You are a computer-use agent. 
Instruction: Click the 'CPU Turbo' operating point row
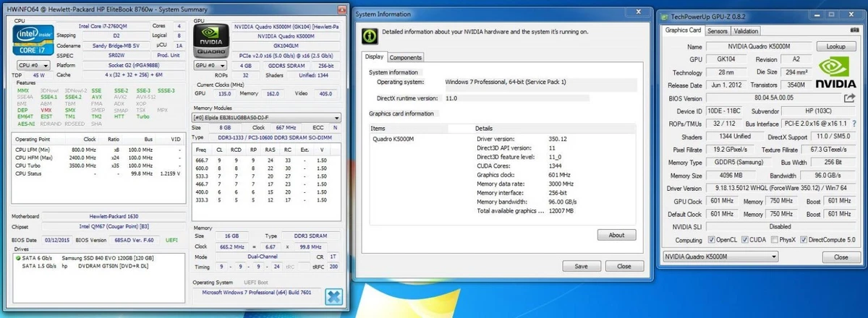point(100,165)
